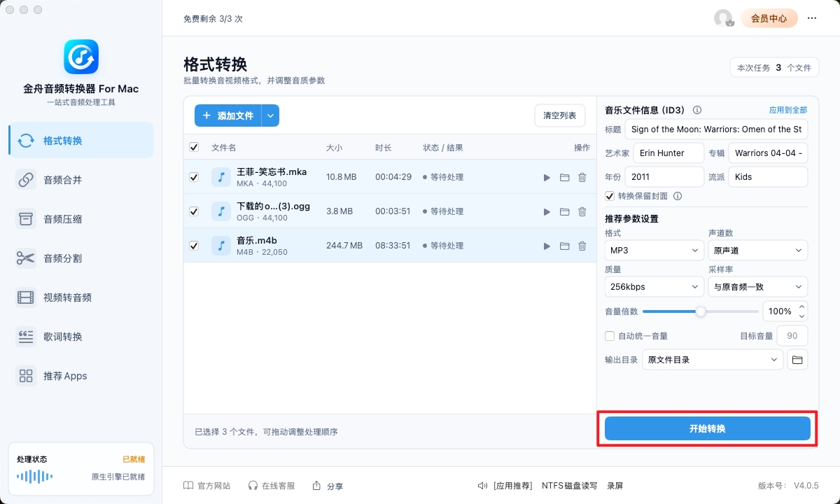Open 音频分割 in sidebar
The width and height of the screenshot is (840, 504).
coord(81,258)
